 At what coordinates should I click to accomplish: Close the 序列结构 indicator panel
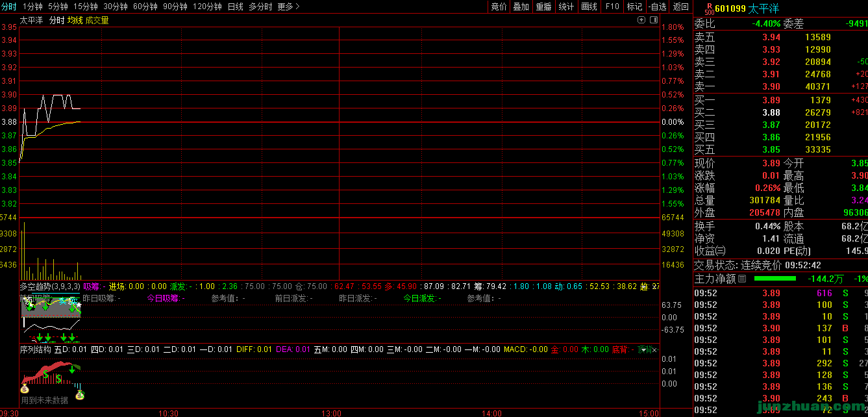pyautogui.click(x=654, y=349)
